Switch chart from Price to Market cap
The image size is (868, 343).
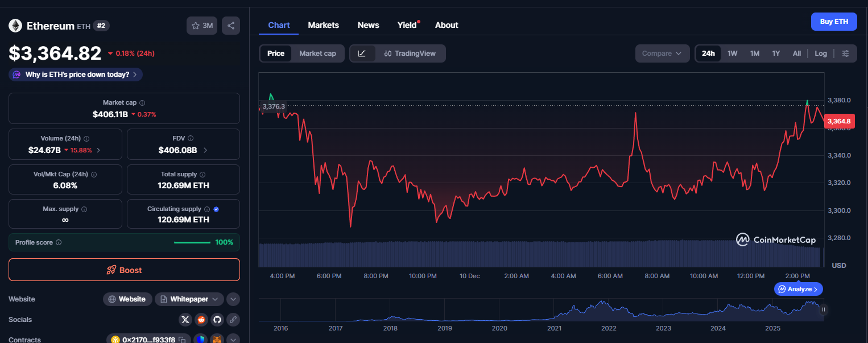click(x=317, y=53)
